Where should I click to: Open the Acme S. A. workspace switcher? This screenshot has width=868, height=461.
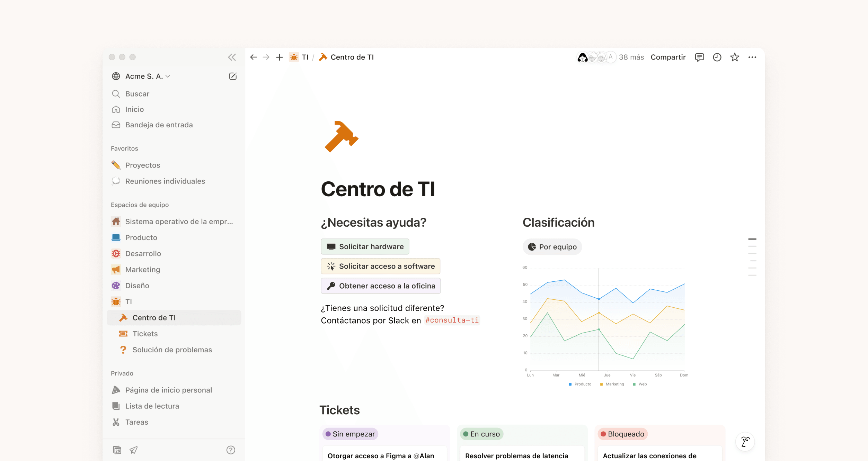(x=141, y=76)
